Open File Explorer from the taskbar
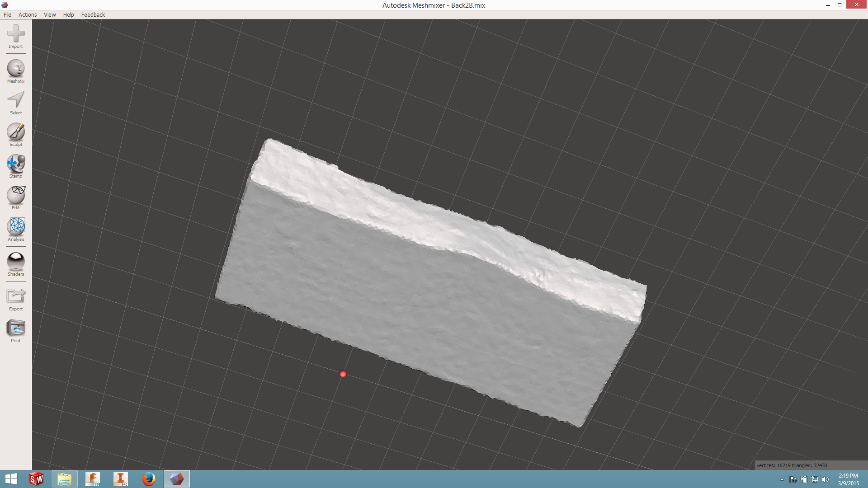The height and width of the screenshot is (488, 868). point(64,479)
